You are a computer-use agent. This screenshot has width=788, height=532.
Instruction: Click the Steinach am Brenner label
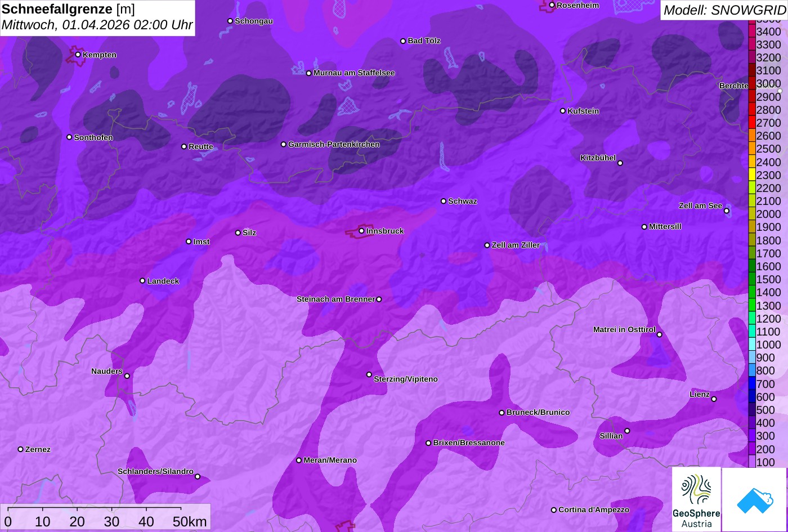(x=335, y=299)
